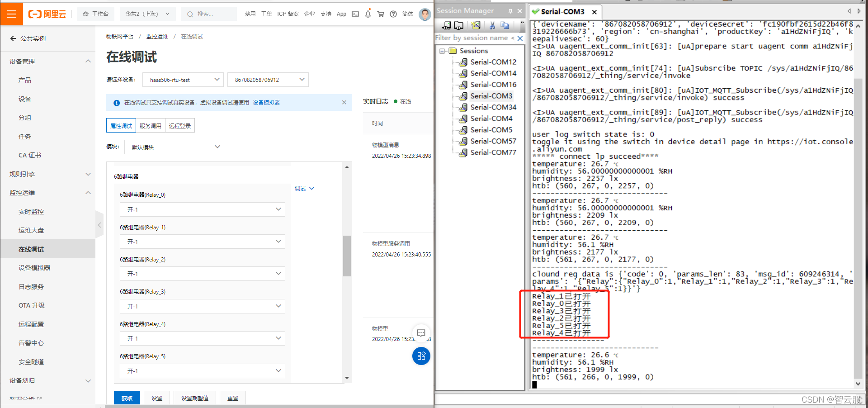Click the blue floating grid button
This screenshot has height=408, width=868.
click(x=421, y=356)
